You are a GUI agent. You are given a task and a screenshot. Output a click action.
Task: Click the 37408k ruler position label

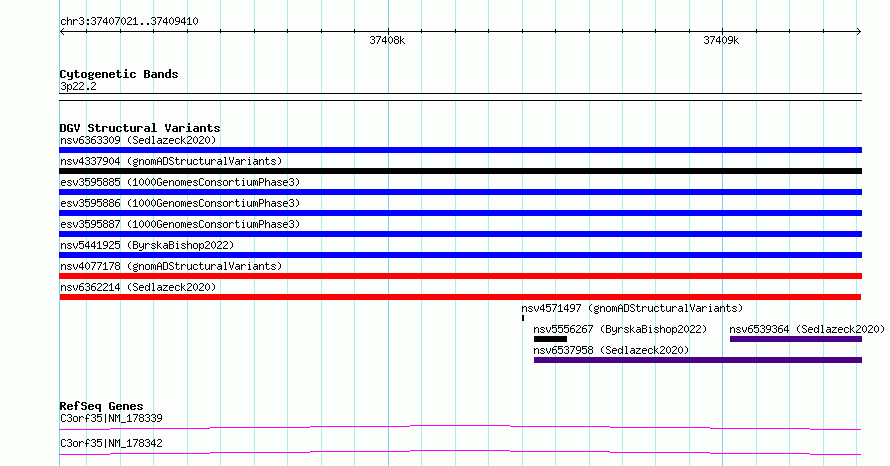pyautogui.click(x=387, y=40)
